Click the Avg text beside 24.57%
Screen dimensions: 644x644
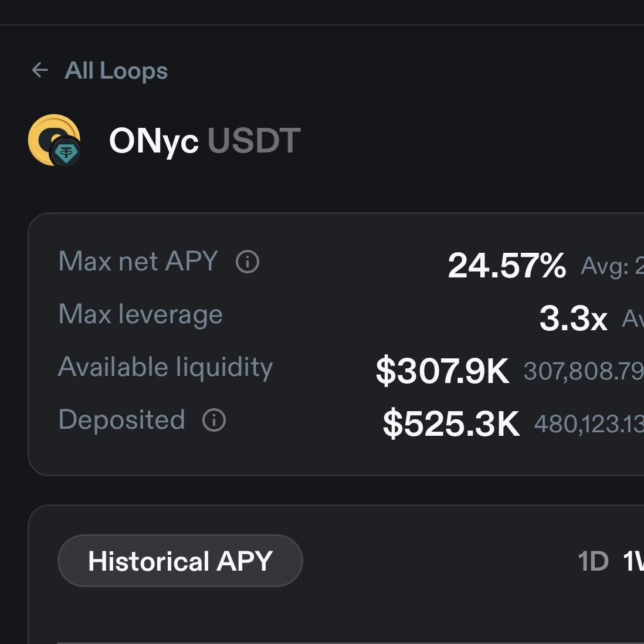coord(611,267)
